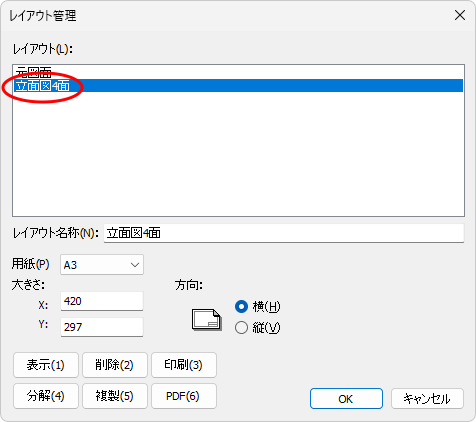Dismiss the dialog with キャンセル
The width and height of the screenshot is (476, 422).
tap(427, 399)
